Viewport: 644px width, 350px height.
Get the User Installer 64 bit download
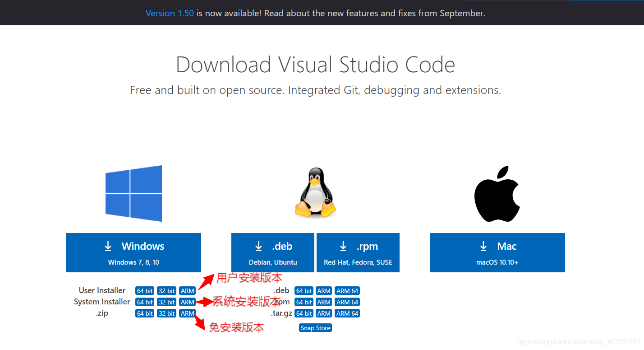pos(145,291)
